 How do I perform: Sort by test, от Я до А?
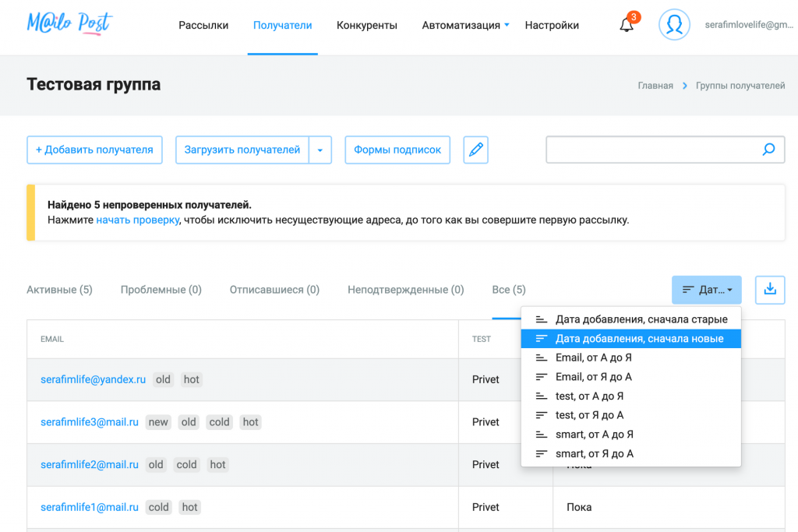(x=631, y=415)
